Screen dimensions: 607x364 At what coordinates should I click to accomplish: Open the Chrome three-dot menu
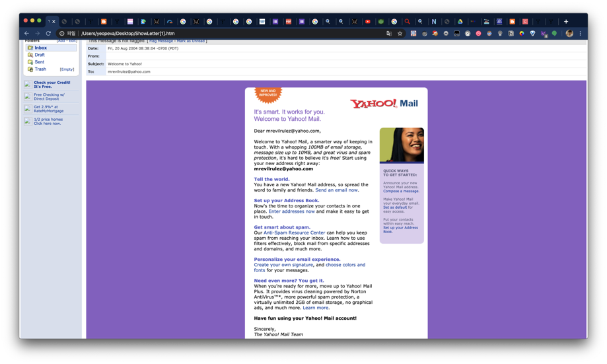click(581, 33)
